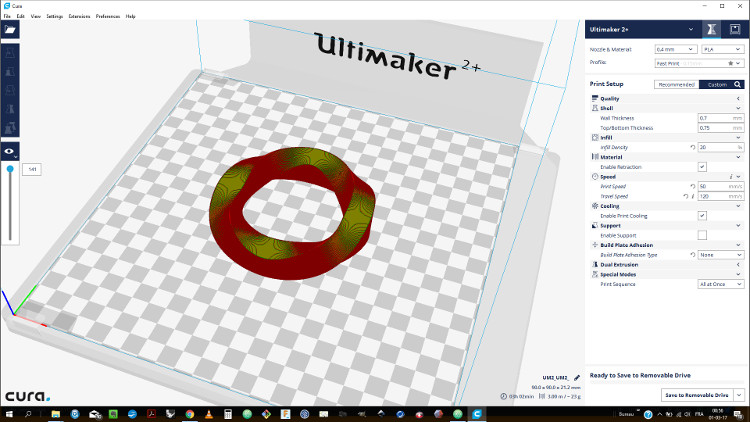The height and width of the screenshot is (422, 750).
Task: Open the Ultimaker 2+ printer dropdown
Action: tap(641, 29)
